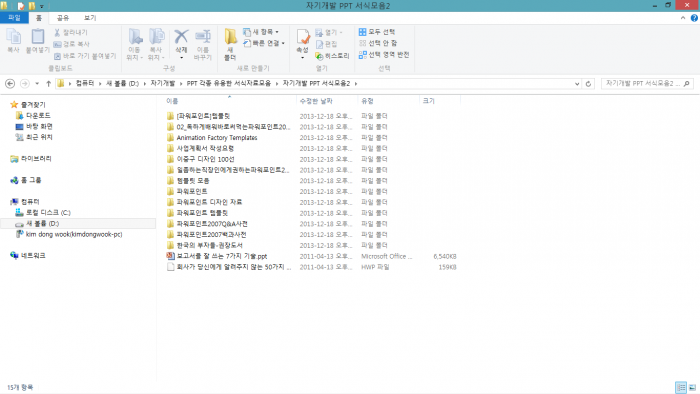Click the 자기개발 breadcrumb in the address bar
The width and height of the screenshot is (700, 394).
pos(162,83)
